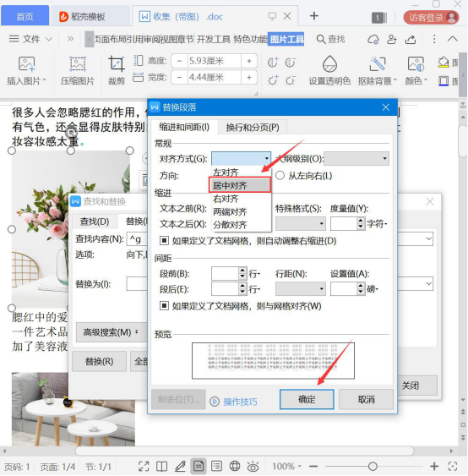Confirm with the OK (确定) button
The width and height of the screenshot is (468, 476).
pyautogui.click(x=307, y=399)
